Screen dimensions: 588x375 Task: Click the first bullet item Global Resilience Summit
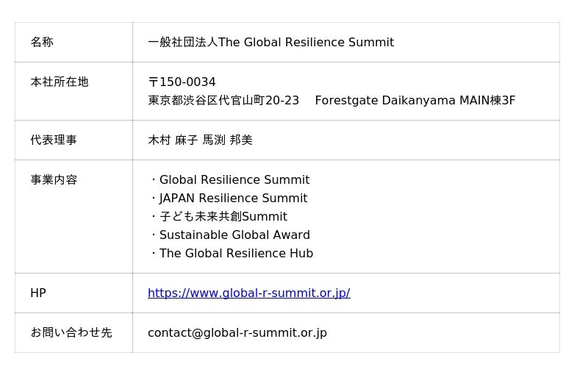[234, 180]
